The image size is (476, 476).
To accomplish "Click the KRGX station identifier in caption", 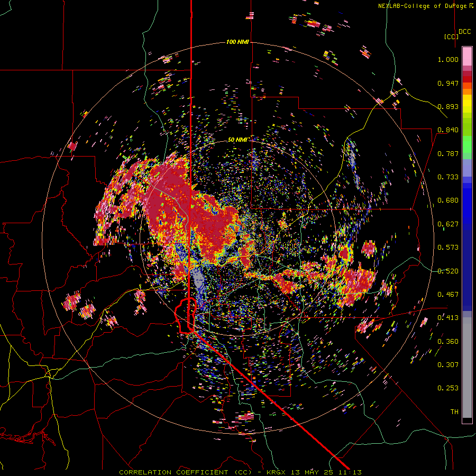I will coord(277,472).
